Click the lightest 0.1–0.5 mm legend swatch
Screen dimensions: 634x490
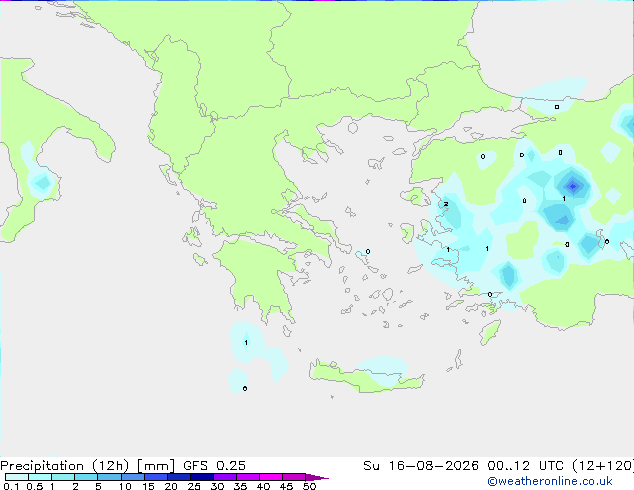(x=17, y=477)
